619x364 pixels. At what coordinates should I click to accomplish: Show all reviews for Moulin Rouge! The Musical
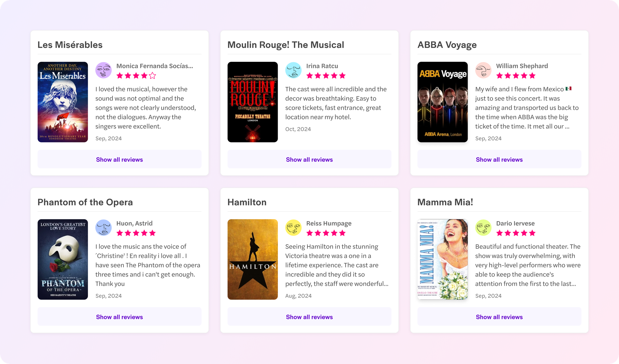(309, 159)
